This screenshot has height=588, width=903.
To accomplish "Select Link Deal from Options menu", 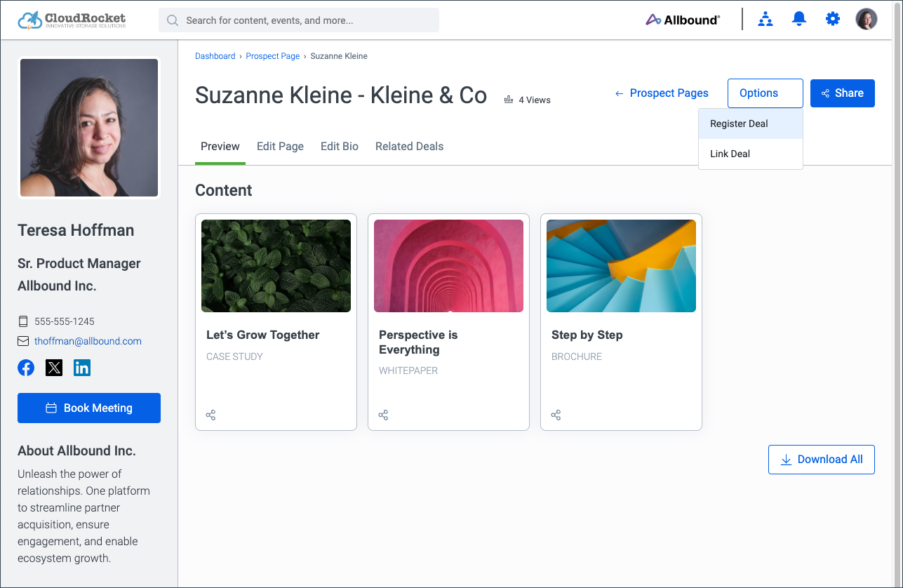I will 751,154.
